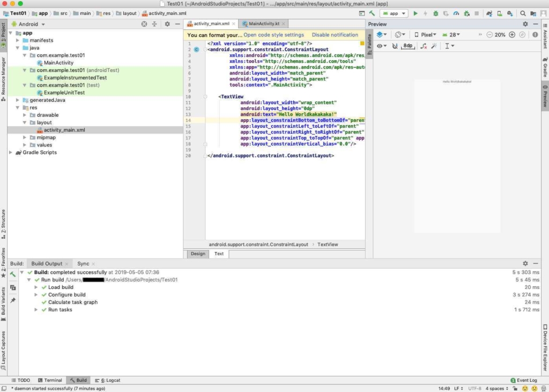Open the API 28 version dropdown
This screenshot has width=549, height=392.
451,35
